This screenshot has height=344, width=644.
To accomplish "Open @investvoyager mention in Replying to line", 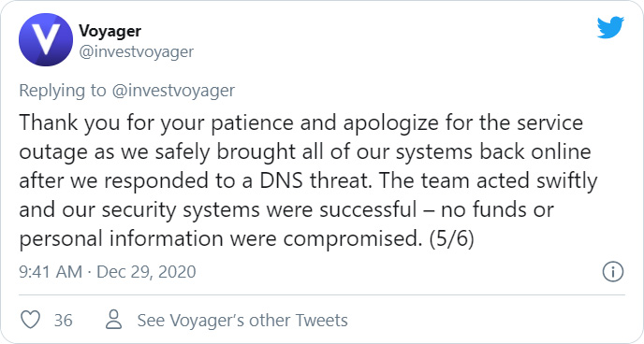I will (x=173, y=91).
